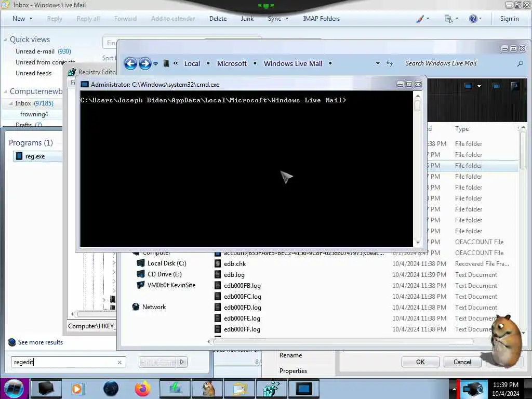Click the search magnifier in Explorer
The image size is (532, 399).
tap(520, 63)
